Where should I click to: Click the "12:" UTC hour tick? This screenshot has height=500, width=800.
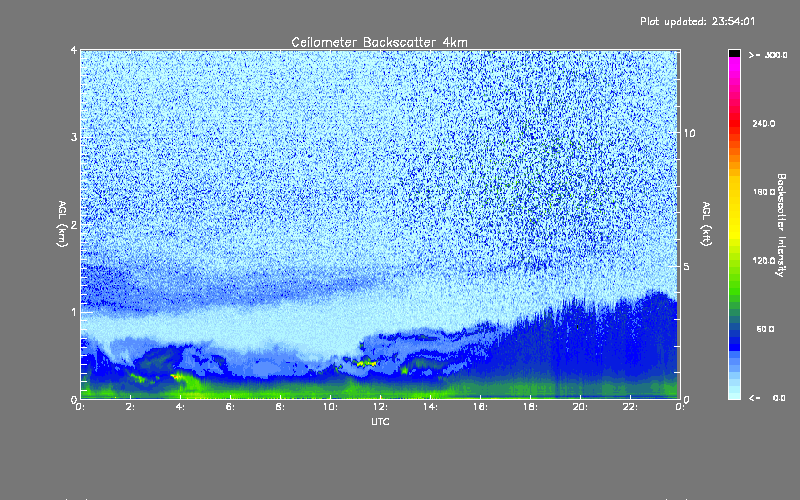[x=381, y=407]
